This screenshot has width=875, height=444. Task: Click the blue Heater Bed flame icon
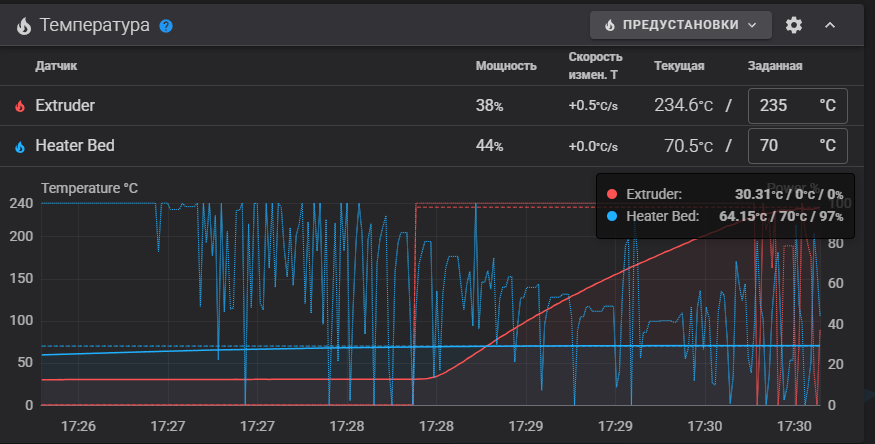[x=20, y=147]
